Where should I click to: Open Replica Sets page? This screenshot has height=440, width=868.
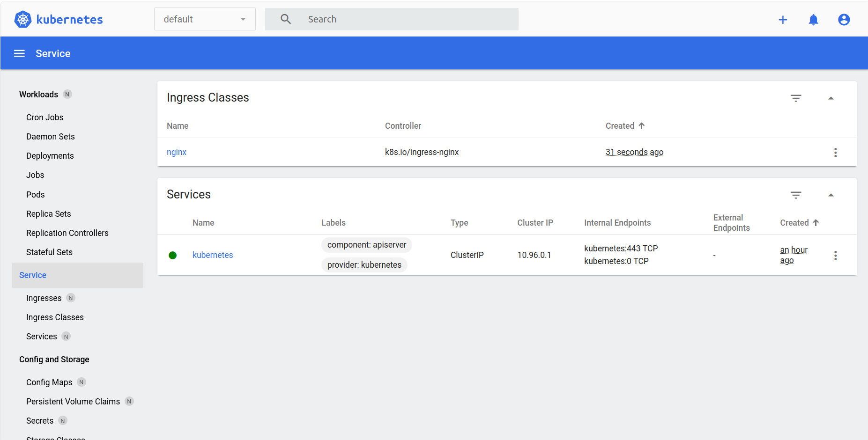point(49,214)
